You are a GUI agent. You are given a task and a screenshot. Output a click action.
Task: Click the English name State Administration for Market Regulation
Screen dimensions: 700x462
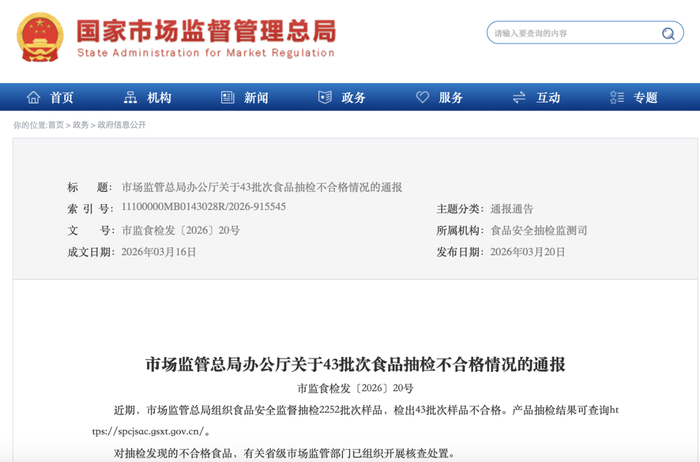[x=206, y=53]
